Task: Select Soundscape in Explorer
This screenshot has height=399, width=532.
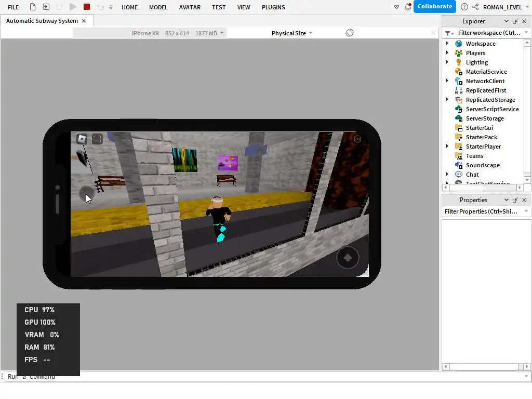Action: (x=483, y=165)
